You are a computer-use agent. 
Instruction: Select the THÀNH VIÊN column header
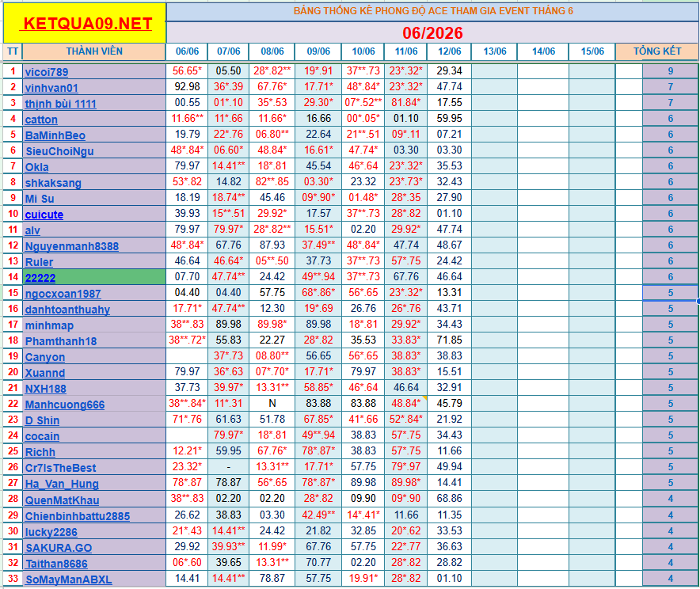[x=94, y=51]
